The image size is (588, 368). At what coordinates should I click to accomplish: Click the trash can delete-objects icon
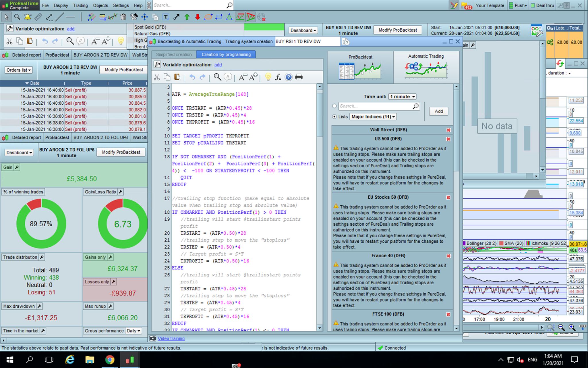click(123, 17)
